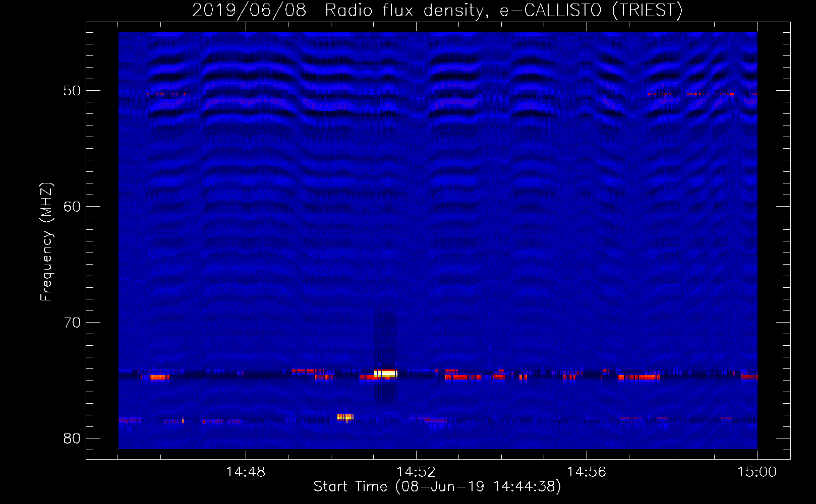Click the 80 MHz tick label

tap(72, 438)
